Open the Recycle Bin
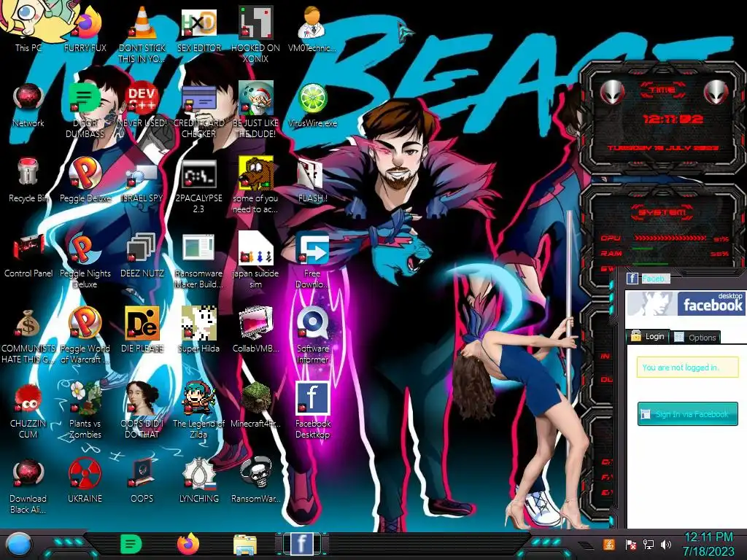The image size is (747, 560). pos(28,179)
